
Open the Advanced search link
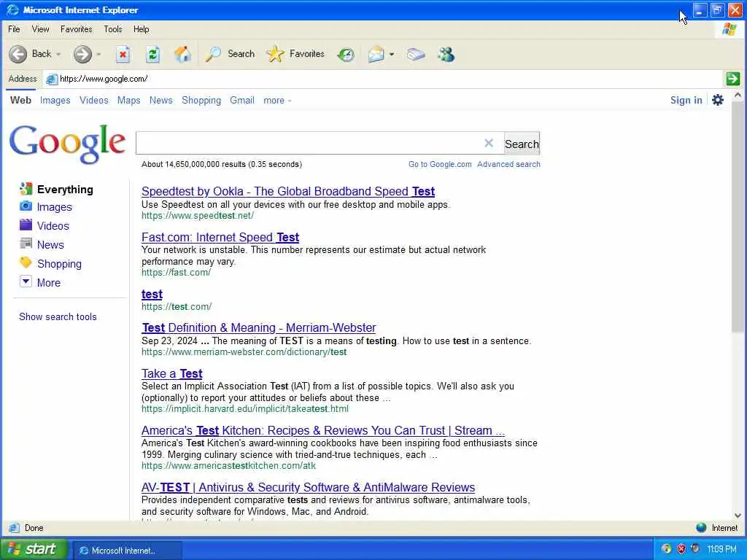tap(508, 164)
